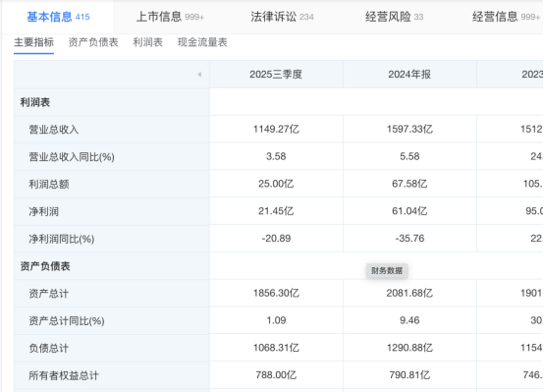Select the 利润表 sub-tab
The height and width of the screenshot is (392, 544).
click(x=148, y=42)
